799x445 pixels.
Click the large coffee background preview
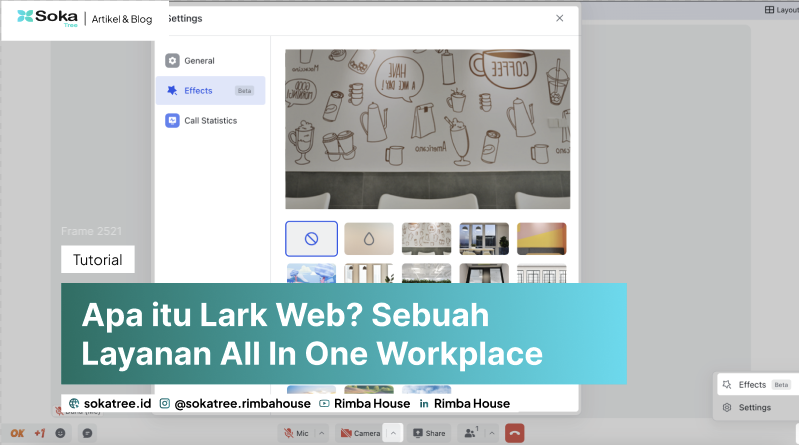[x=428, y=129]
